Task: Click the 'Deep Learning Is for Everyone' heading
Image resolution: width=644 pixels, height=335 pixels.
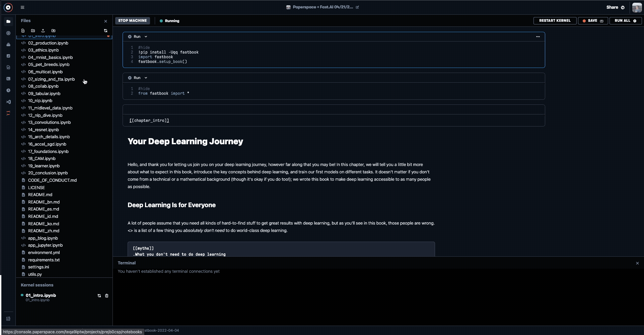Action: pyautogui.click(x=171, y=205)
